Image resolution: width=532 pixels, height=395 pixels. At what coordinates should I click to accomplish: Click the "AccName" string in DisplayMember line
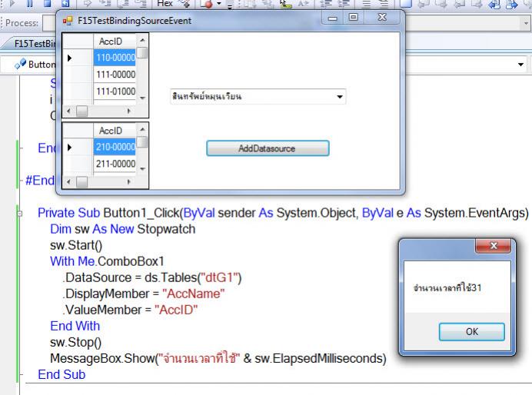(x=194, y=294)
